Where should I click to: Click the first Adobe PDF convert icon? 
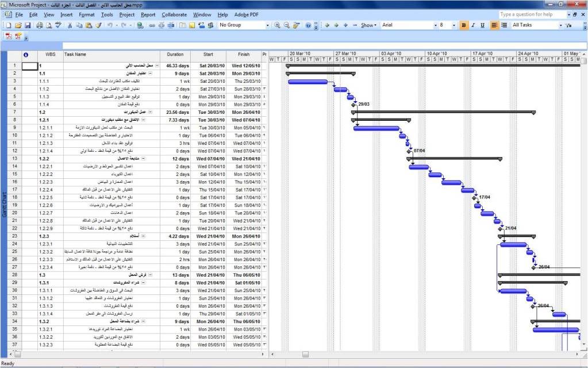coord(9,36)
